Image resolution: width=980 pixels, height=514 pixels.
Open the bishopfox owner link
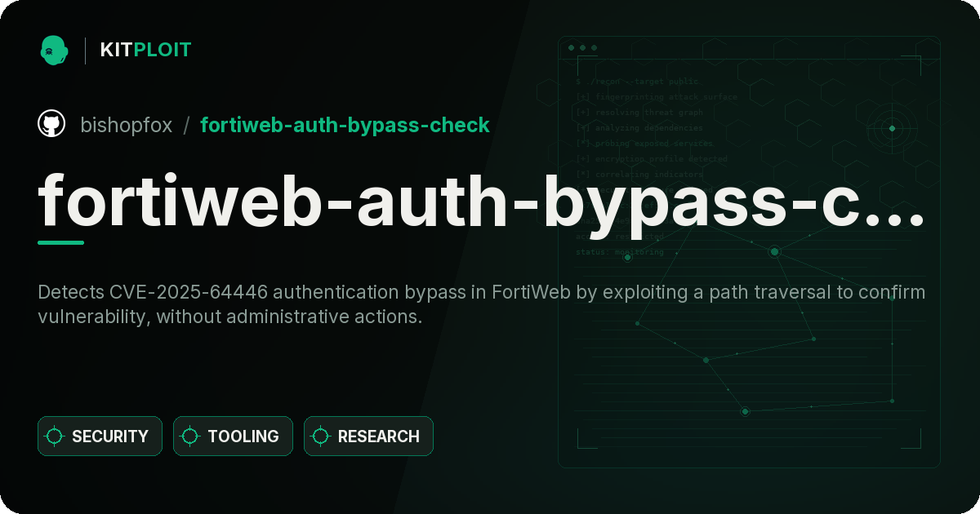tap(127, 125)
